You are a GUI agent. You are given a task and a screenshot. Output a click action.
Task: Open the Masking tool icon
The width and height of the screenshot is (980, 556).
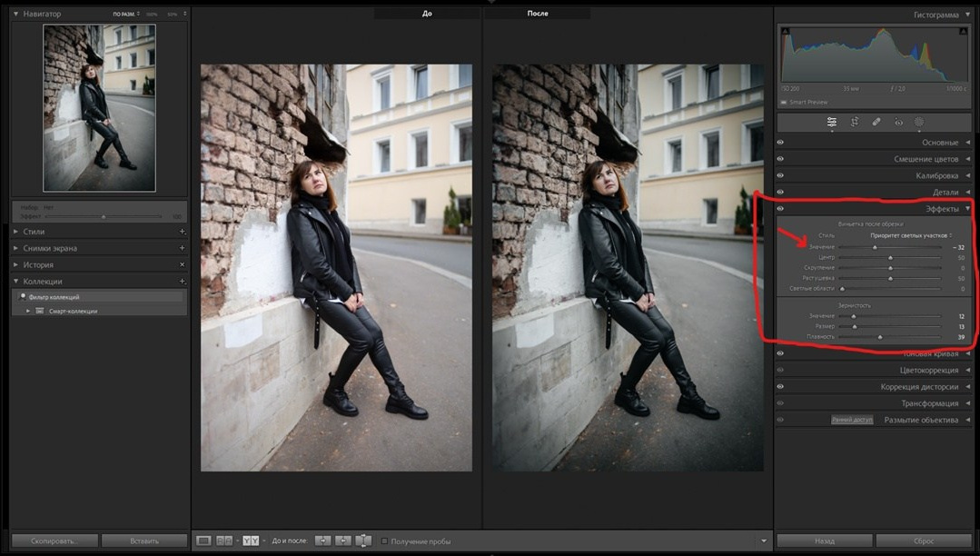pyautogui.click(x=919, y=122)
